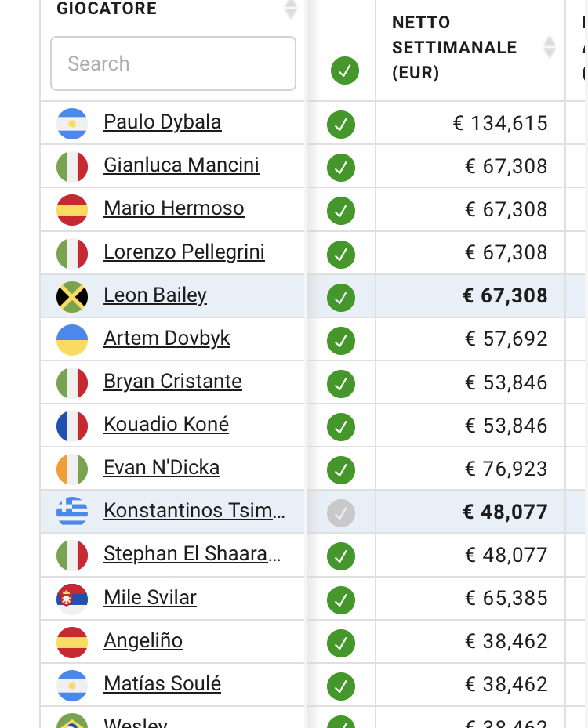Toggle the grey checkmark in Konstantinos Tsimikas row
This screenshot has width=588, height=728.
[341, 513]
